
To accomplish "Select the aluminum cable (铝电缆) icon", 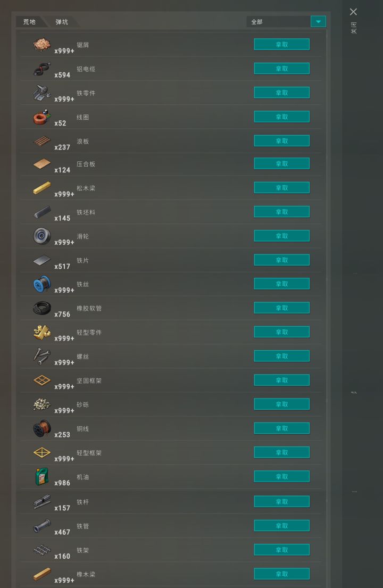I will (41, 69).
